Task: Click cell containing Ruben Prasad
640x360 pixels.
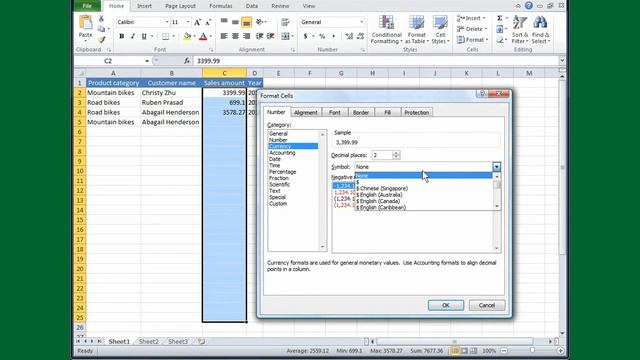Action: 171,102
